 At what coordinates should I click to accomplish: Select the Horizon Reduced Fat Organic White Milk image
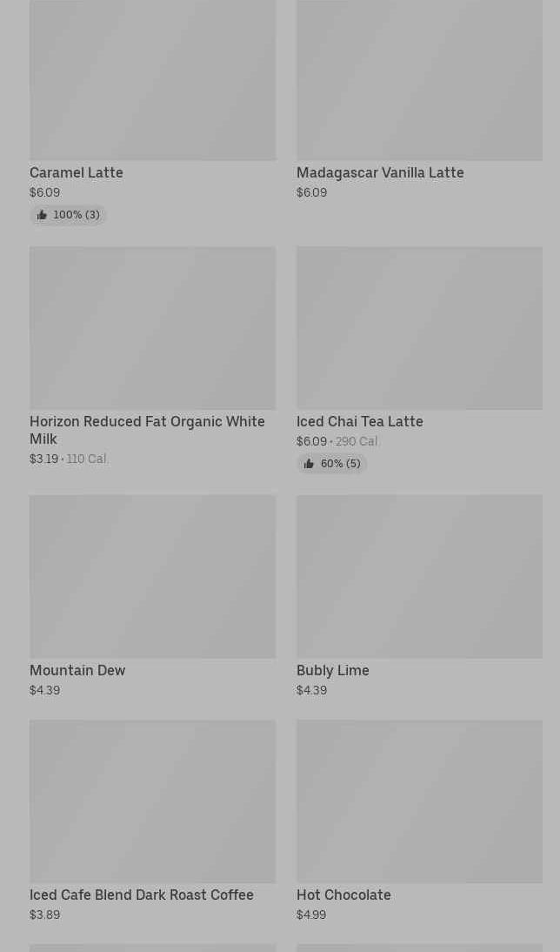point(152,328)
